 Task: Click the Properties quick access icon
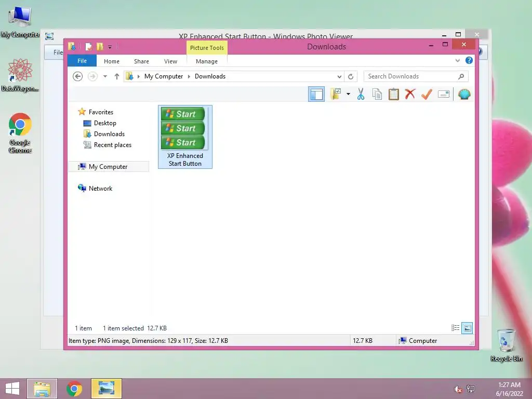[88, 46]
